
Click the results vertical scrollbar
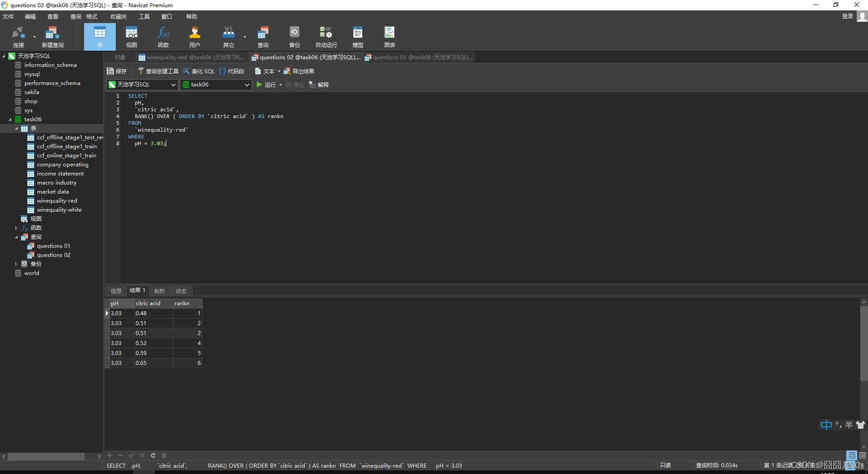coord(864,344)
